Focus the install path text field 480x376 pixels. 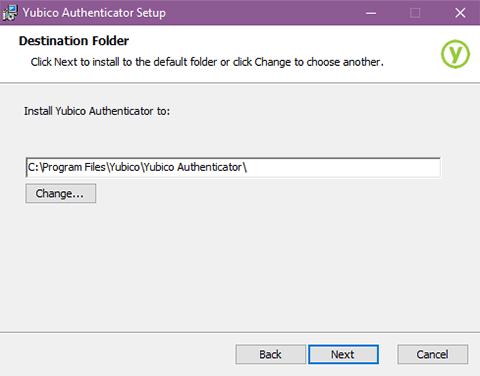click(x=233, y=167)
